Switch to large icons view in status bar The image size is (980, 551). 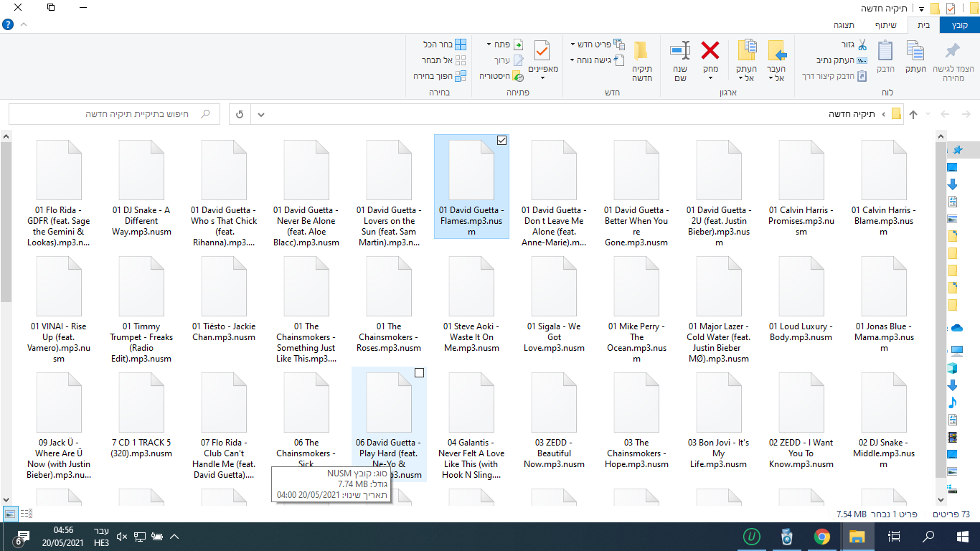pos(10,514)
